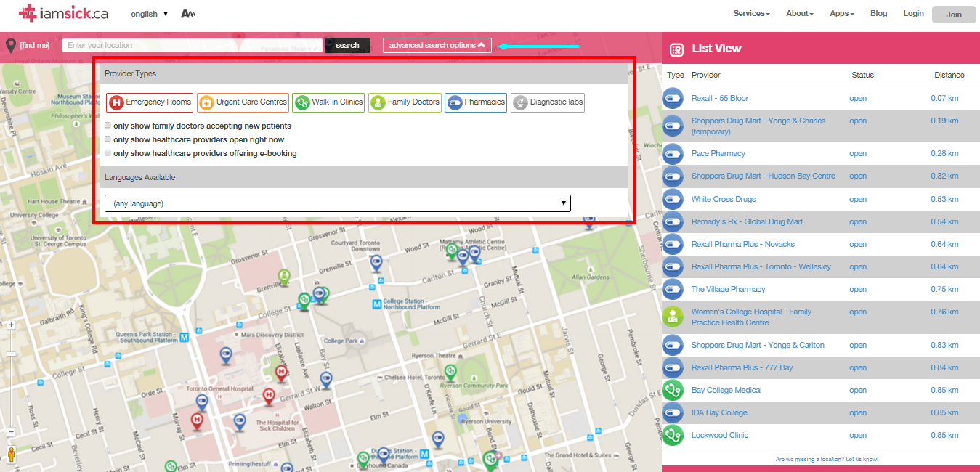Image resolution: width=980 pixels, height=472 pixels.
Task: Click the College Station subway marker on the map
Action: pos(376,304)
